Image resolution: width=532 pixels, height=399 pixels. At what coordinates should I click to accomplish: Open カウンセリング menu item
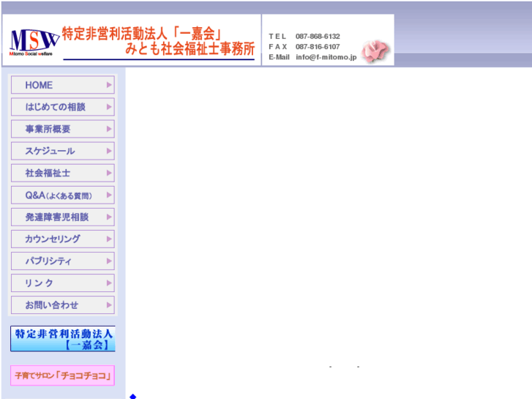pyautogui.click(x=63, y=239)
